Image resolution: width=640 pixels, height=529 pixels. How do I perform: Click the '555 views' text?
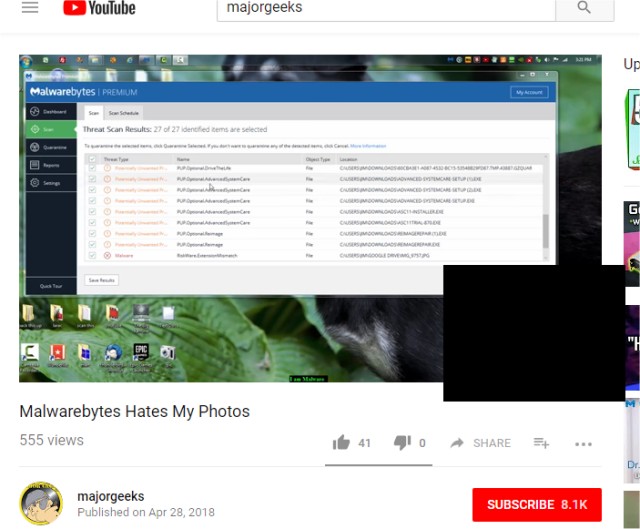click(x=52, y=440)
